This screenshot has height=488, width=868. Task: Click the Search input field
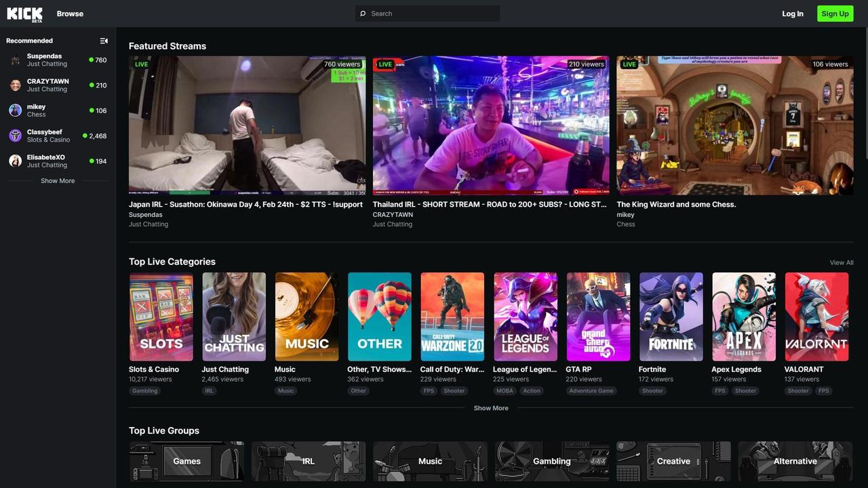(x=427, y=14)
